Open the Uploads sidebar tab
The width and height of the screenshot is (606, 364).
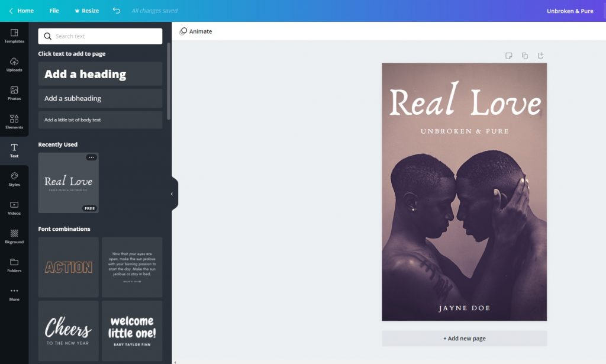(x=14, y=65)
